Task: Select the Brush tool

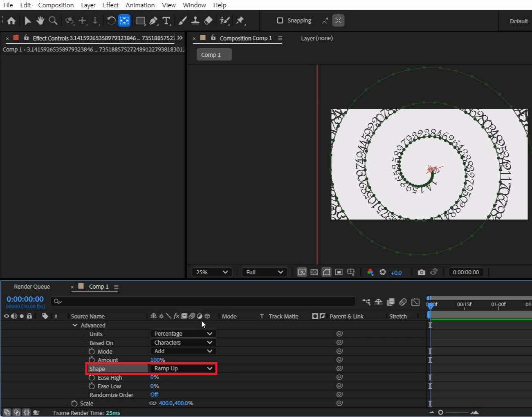Action: pos(183,20)
